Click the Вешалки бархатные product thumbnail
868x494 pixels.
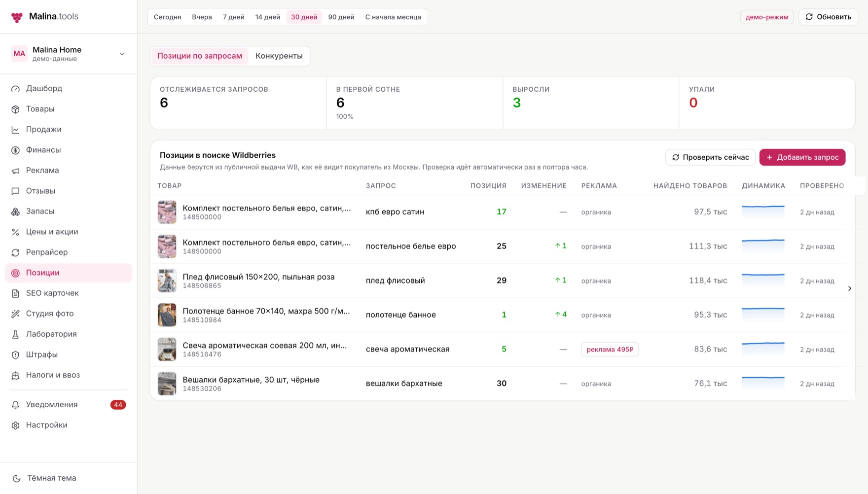coord(167,384)
